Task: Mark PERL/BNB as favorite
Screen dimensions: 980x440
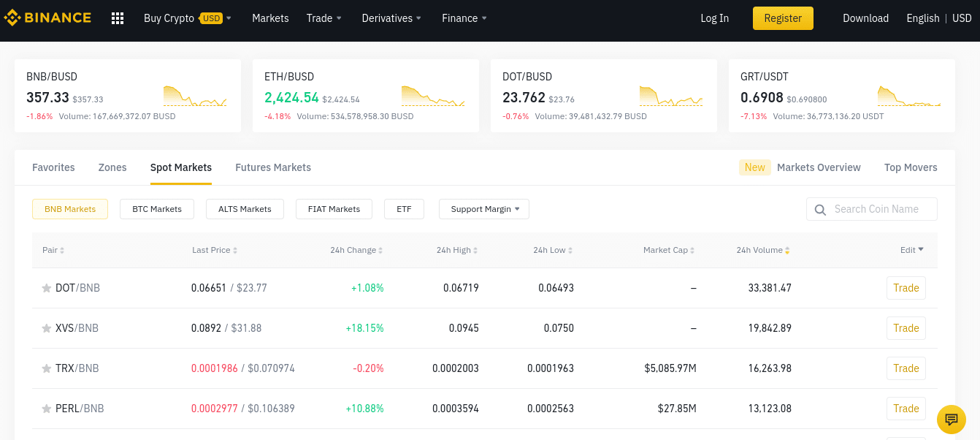Action: [x=47, y=408]
